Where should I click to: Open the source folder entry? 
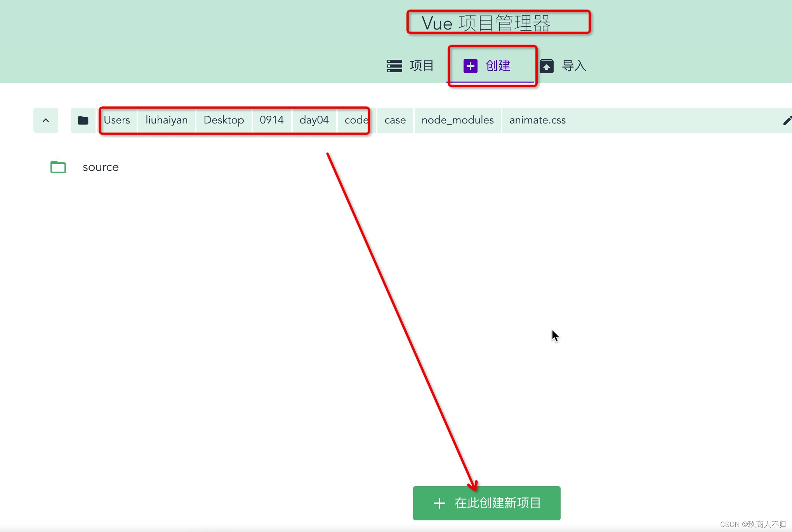click(x=101, y=167)
